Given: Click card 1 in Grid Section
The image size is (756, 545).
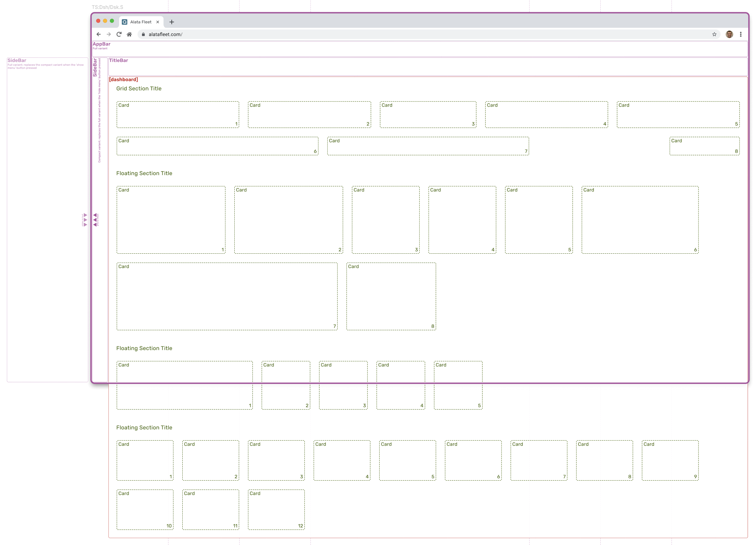Looking at the screenshot, I should (x=178, y=115).
